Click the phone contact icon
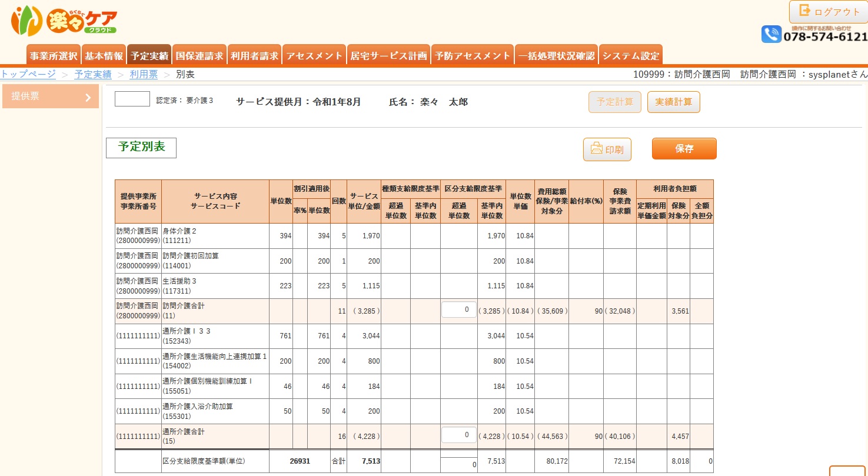Image resolution: width=868 pixels, height=476 pixels. pyautogui.click(x=771, y=34)
